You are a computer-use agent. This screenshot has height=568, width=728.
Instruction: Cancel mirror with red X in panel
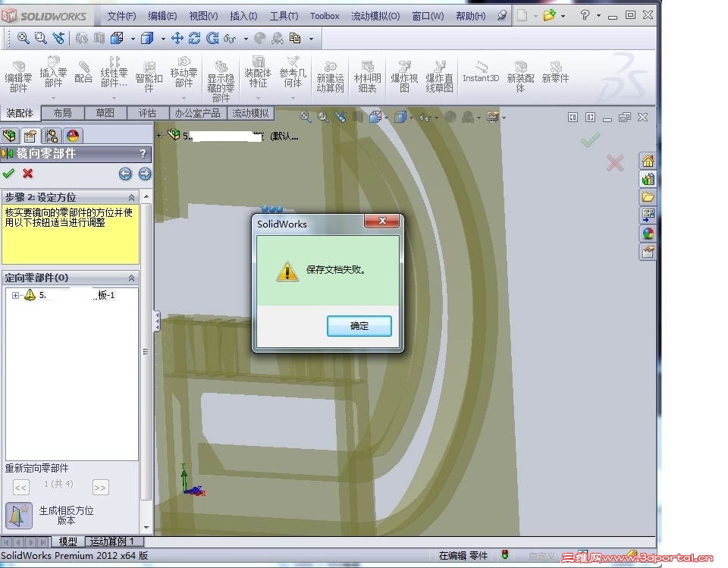[x=28, y=174]
